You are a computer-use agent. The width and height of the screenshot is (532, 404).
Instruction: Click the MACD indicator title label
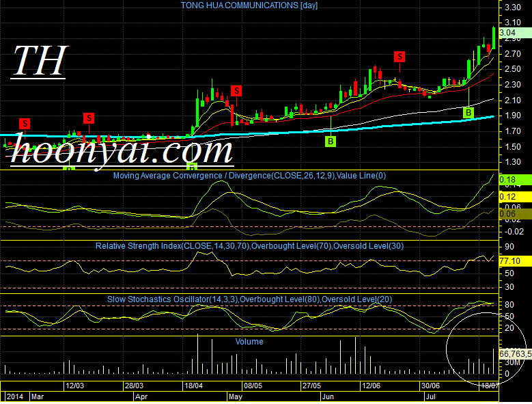pyautogui.click(x=249, y=176)
